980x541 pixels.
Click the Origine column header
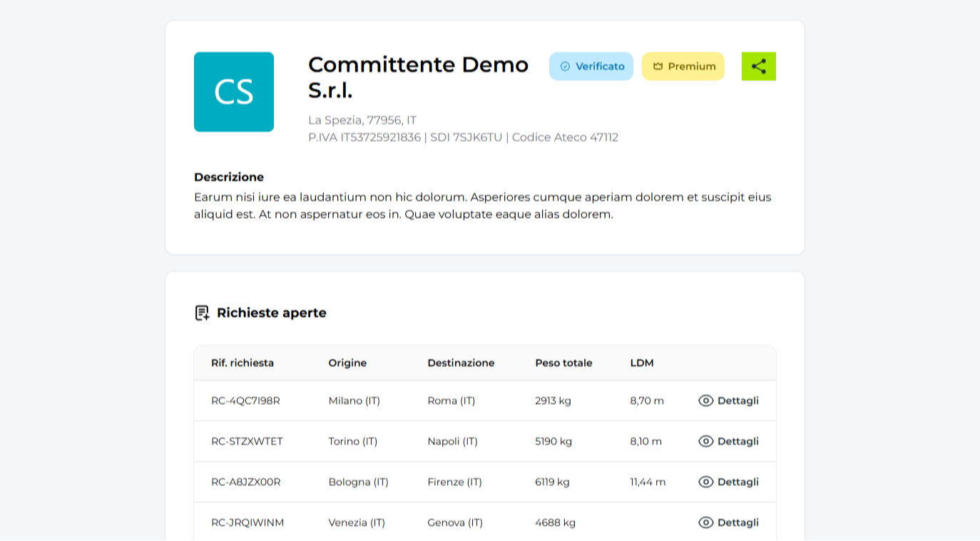click(347, 363)
